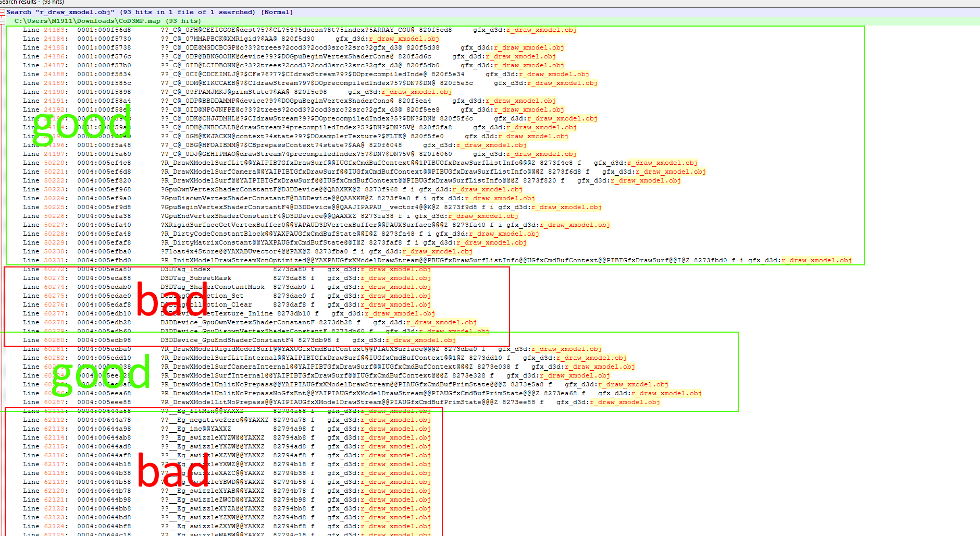Open result Line 60287 R_DrawXModelLitNoPrepass
This screenshot has width=980, height=536.
pos(341,402)
